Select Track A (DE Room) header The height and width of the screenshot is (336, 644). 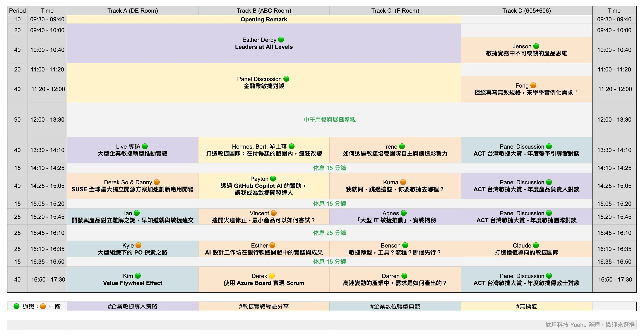click(132, 10)
